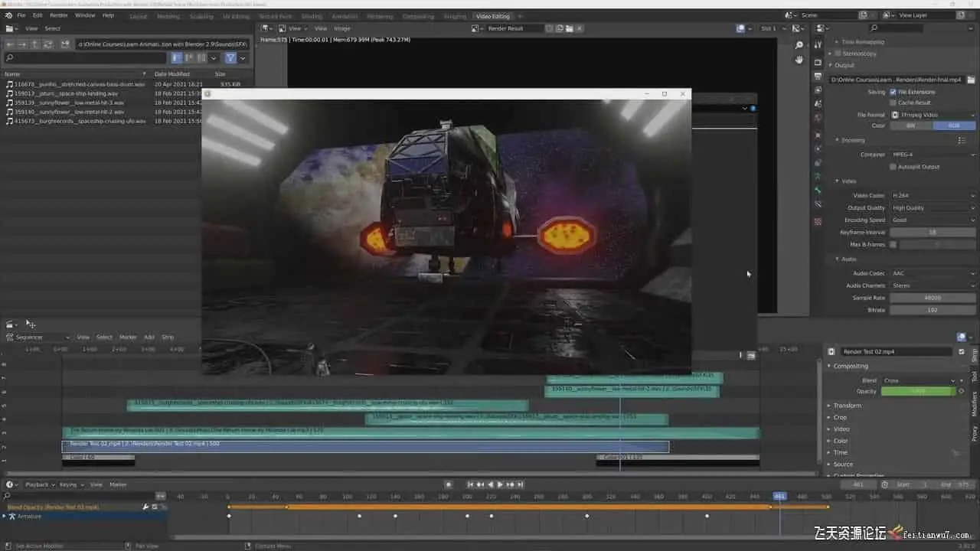
Task: Adjust the strip Opacity slider
Action: point(919,391)
